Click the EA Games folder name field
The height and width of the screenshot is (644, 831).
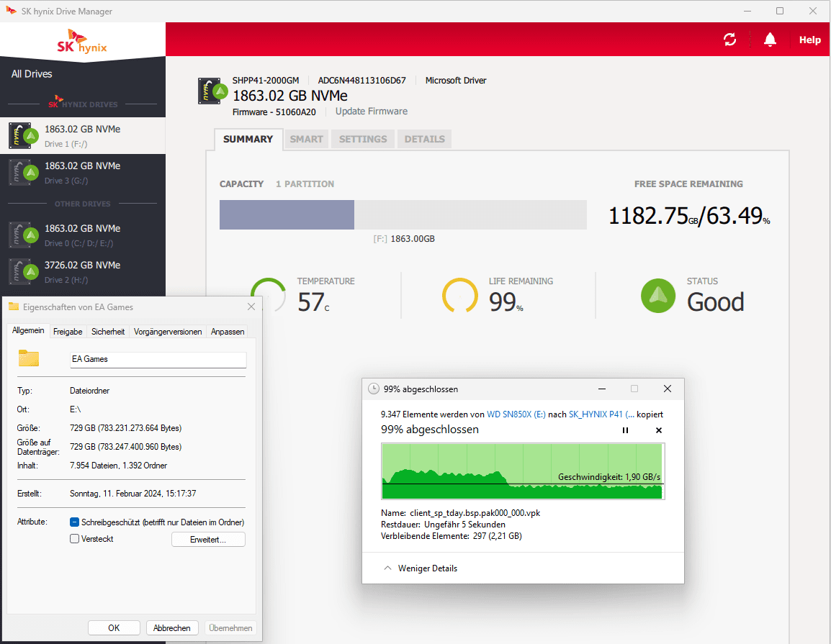pos(158,360)
